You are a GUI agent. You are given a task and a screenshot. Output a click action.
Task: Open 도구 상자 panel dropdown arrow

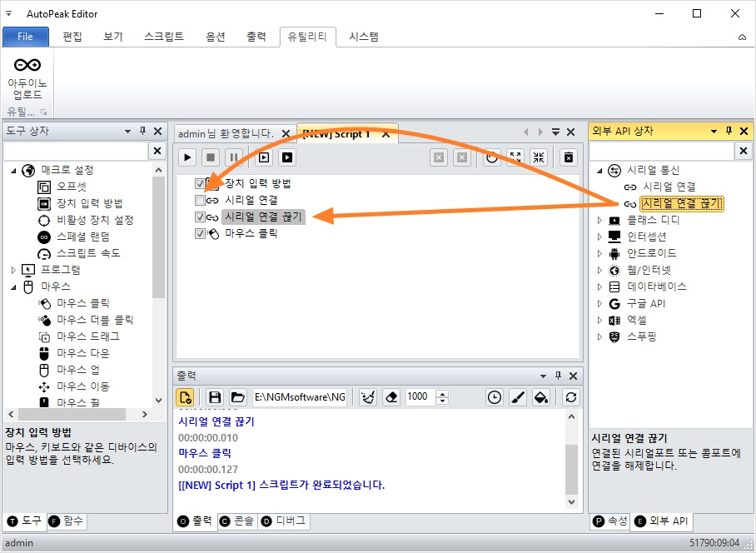point(127,131)
